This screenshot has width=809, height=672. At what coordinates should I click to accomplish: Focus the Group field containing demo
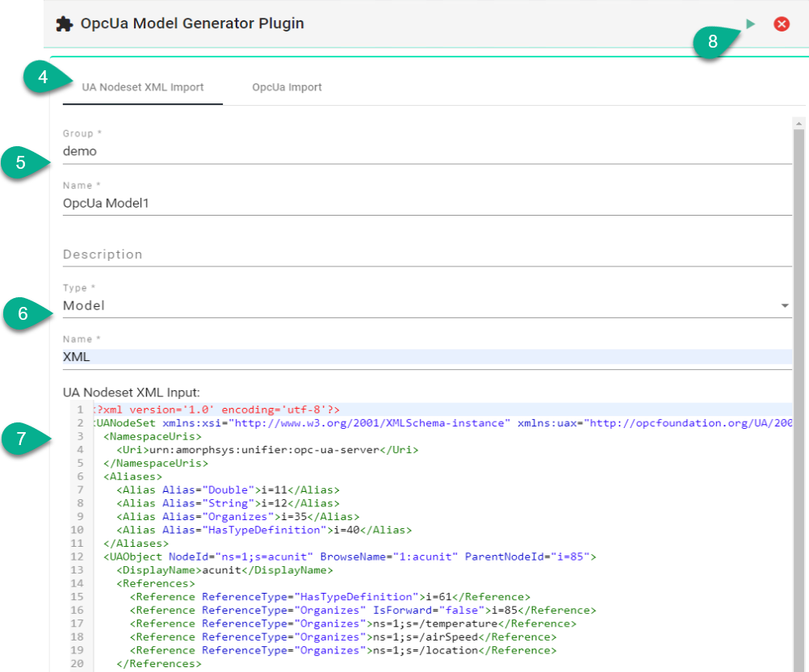pyautogui.click(x=426, y=151)
